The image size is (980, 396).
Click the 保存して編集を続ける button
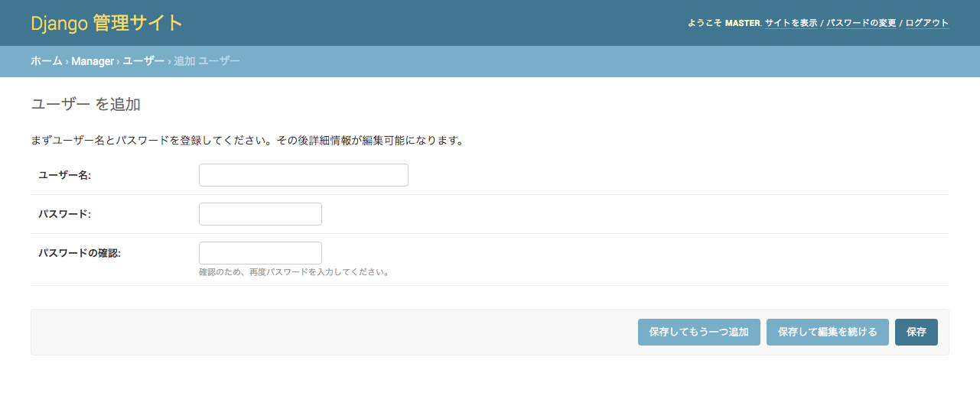pos(827,332)
